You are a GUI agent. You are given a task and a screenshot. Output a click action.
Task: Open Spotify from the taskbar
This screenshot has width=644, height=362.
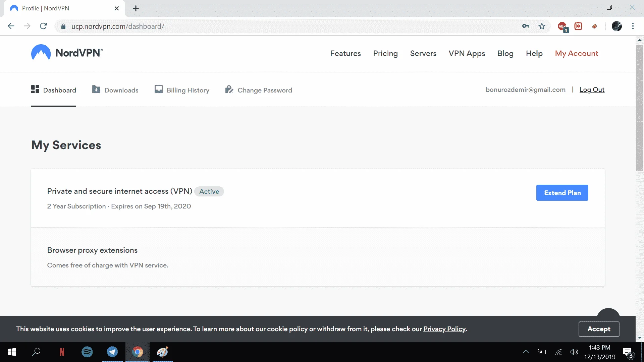(87, 352)
